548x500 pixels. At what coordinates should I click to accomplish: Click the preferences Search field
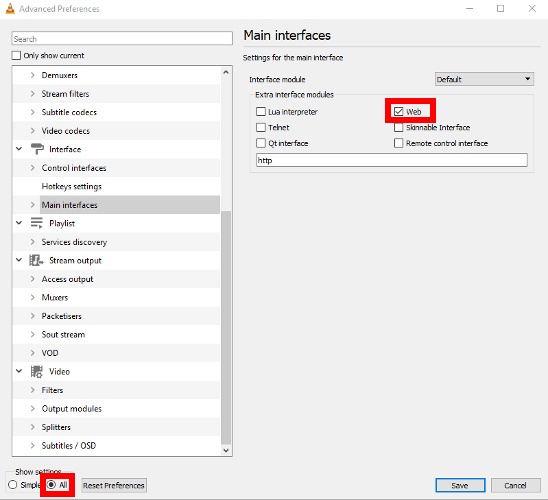coord(122,38)
